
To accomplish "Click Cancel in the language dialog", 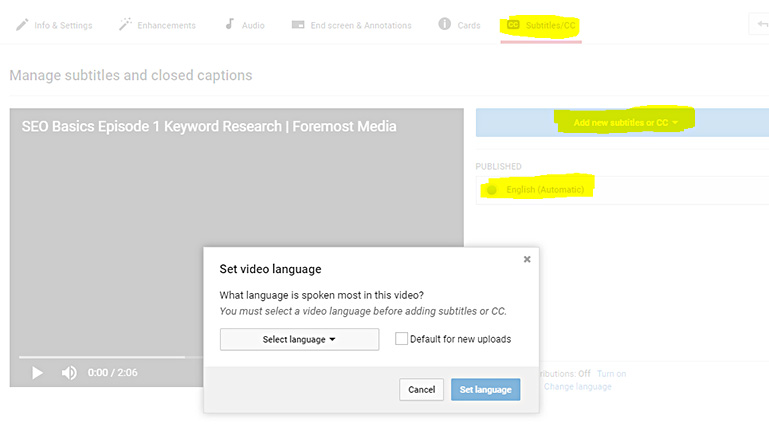I will point(421,390).
